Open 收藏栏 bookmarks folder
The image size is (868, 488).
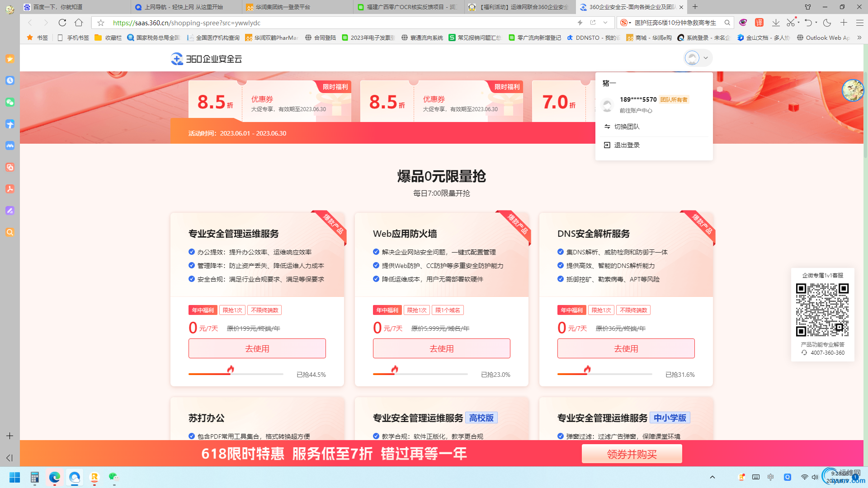click(x=108, y=38)
